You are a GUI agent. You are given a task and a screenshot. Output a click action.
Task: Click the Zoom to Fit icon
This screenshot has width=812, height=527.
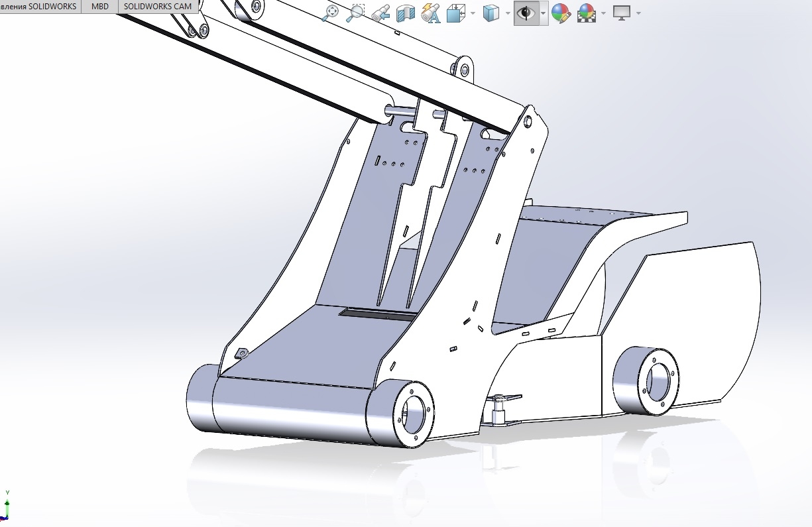[330, 13]
